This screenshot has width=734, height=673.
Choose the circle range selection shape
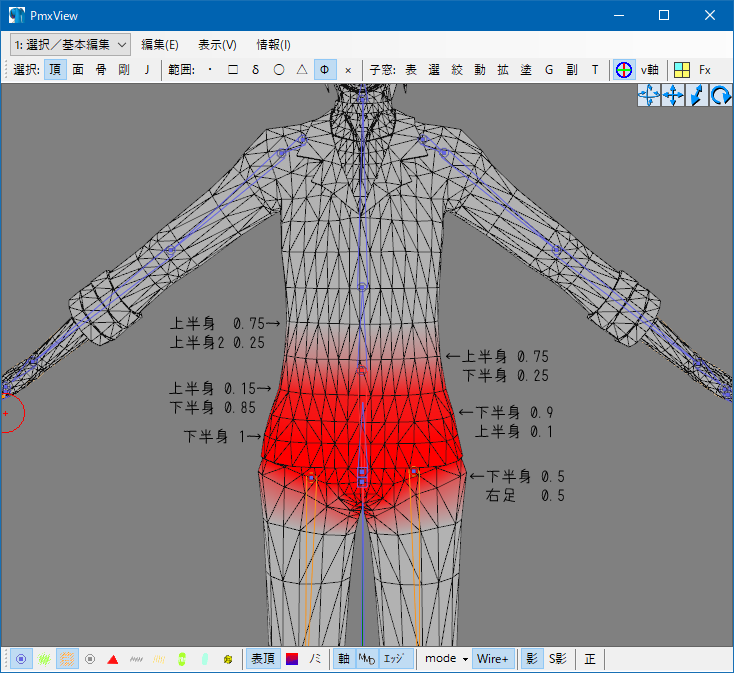(279, 70)
